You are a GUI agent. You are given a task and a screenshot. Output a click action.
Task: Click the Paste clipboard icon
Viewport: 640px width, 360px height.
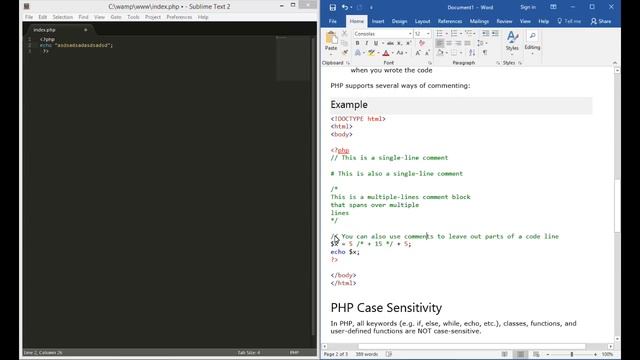(331, 38)
